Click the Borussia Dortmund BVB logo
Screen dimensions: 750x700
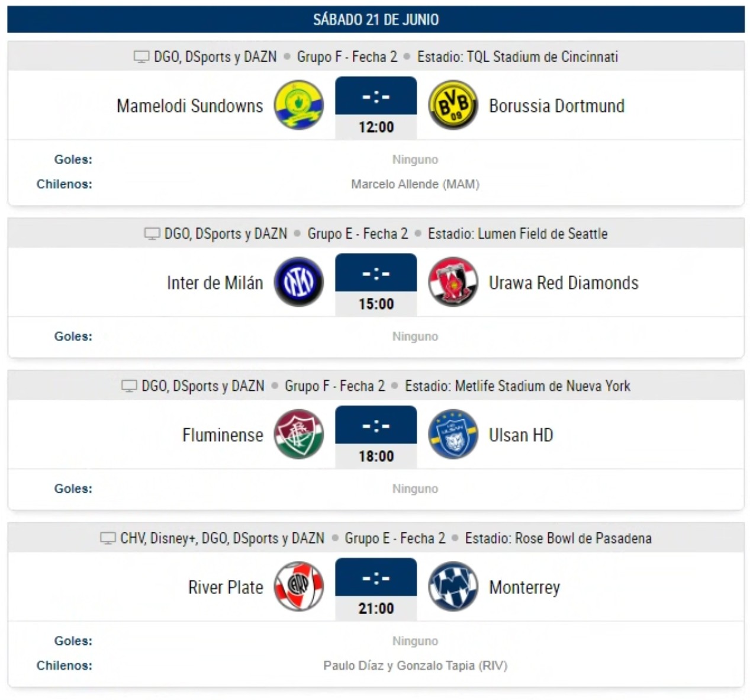click(453, 105)
